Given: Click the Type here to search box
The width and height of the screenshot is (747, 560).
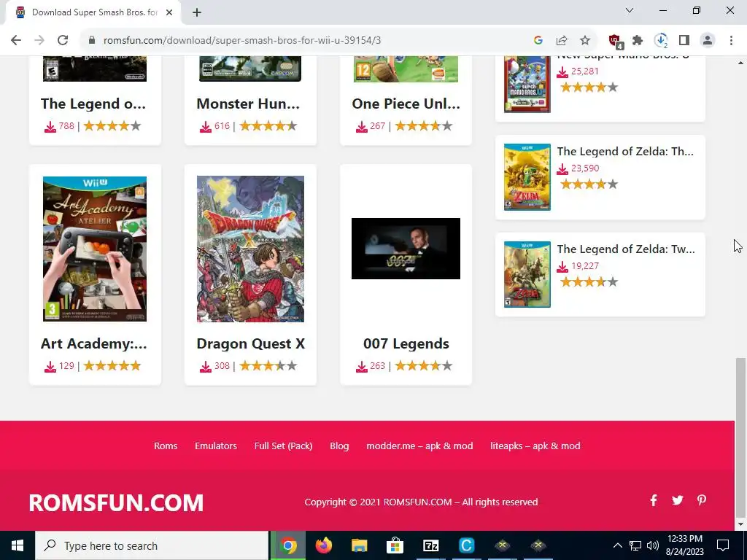Looking at the screenshot, I should (152, 545).
